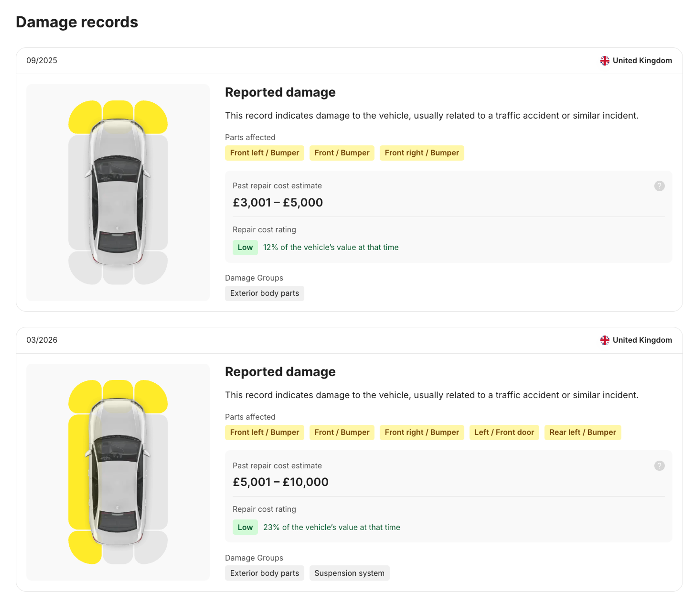The image size is (700, 603).
Task: Open help icon for 03/2026 repair cost estimate
Action: (659, 465)
